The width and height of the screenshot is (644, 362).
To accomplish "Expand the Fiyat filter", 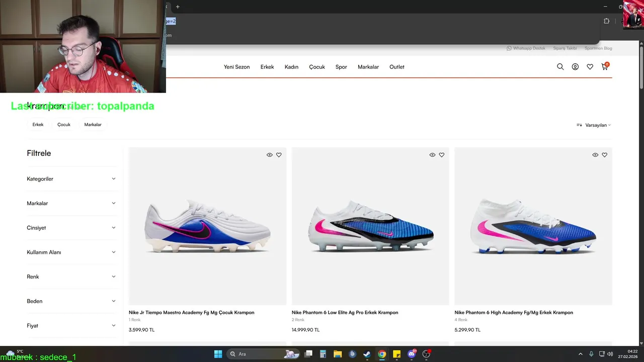I will [71, 326].
